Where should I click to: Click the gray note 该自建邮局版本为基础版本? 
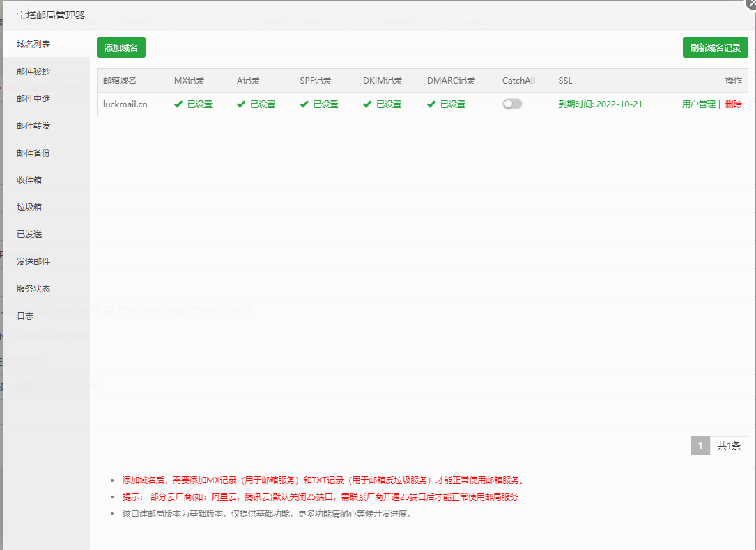268,514
